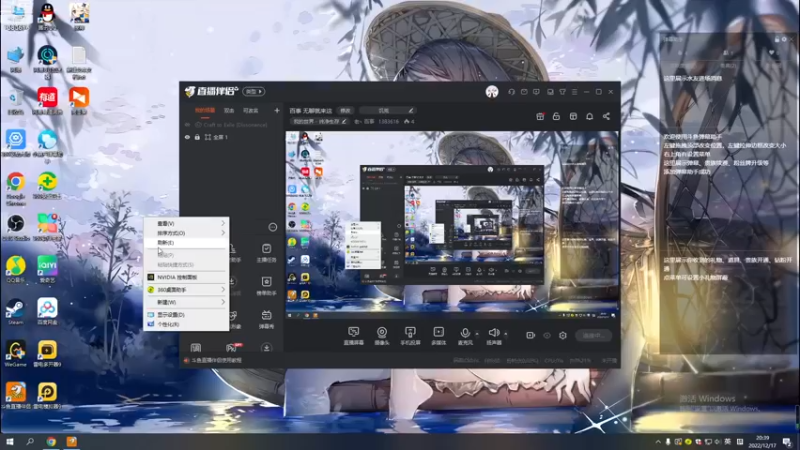Select 全屏1 source row
This screenshot has width=800, height=450.
point(231,137)
